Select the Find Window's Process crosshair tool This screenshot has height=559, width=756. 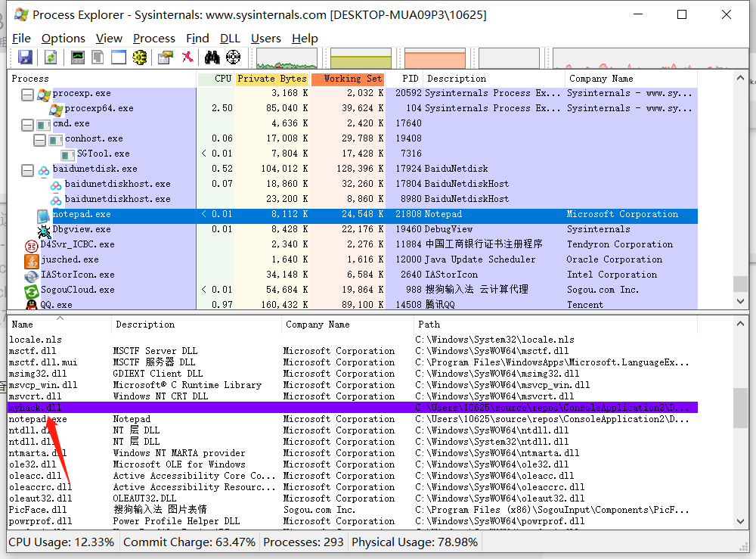(x=233, y=57)
